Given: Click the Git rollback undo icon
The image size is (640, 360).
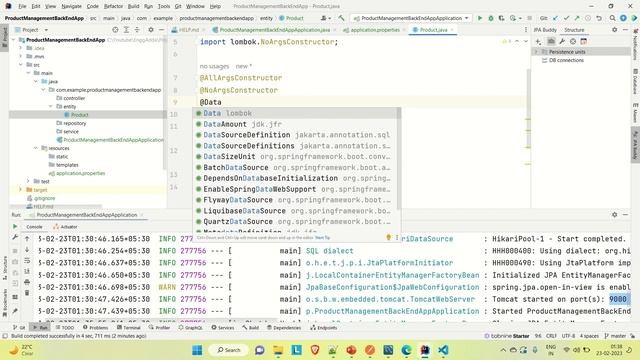Looking at the screenshot, I should click(x=598, y=18).
